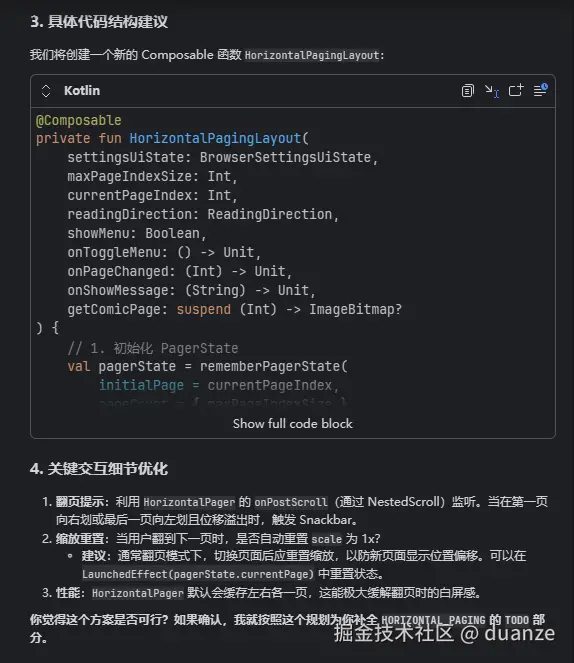
Task: Click HorizontalPagingLayout function name in code
Action: 215,139
